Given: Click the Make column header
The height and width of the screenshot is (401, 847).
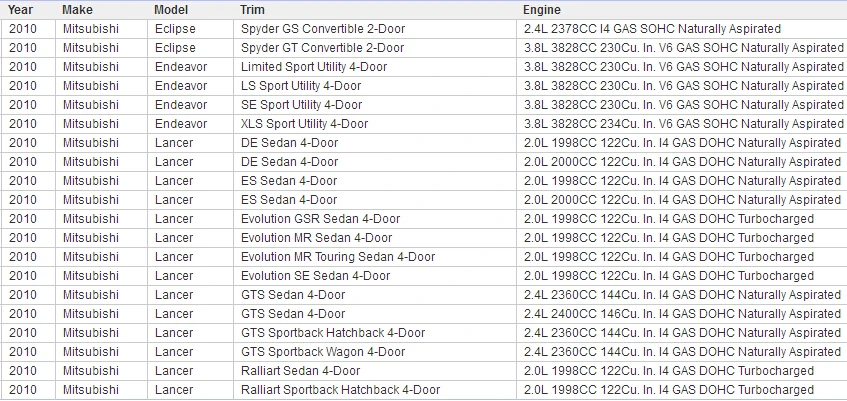Looking at the screenshot, I should 101,10.
